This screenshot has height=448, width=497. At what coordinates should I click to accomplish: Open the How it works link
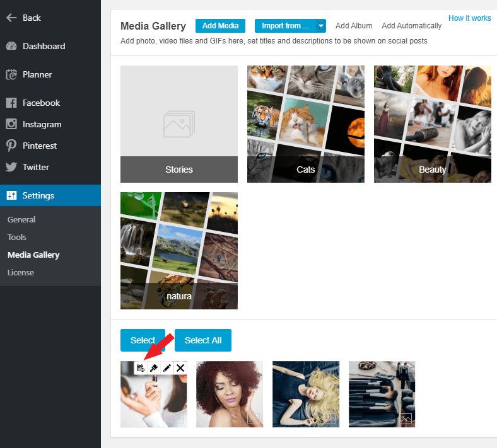[469, 18]
